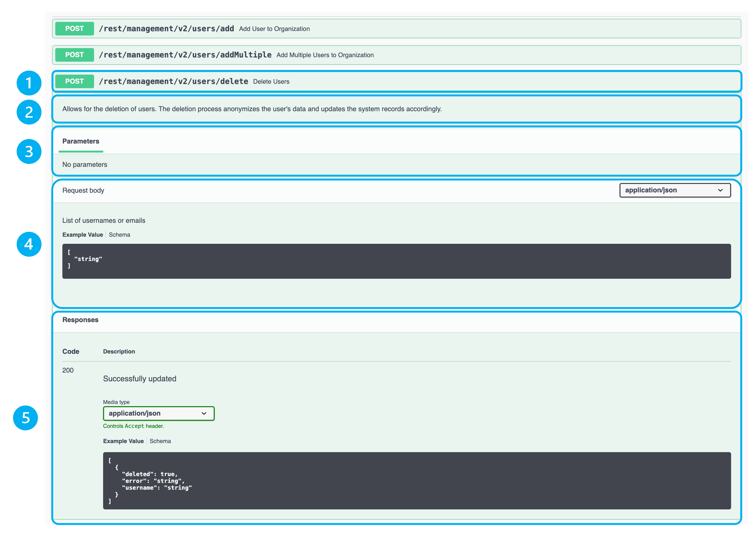Image resolution: width=756 pixels, height=535 pixels.
Task: Click the blue number 1 annotation circle
Action: [29, 83]
